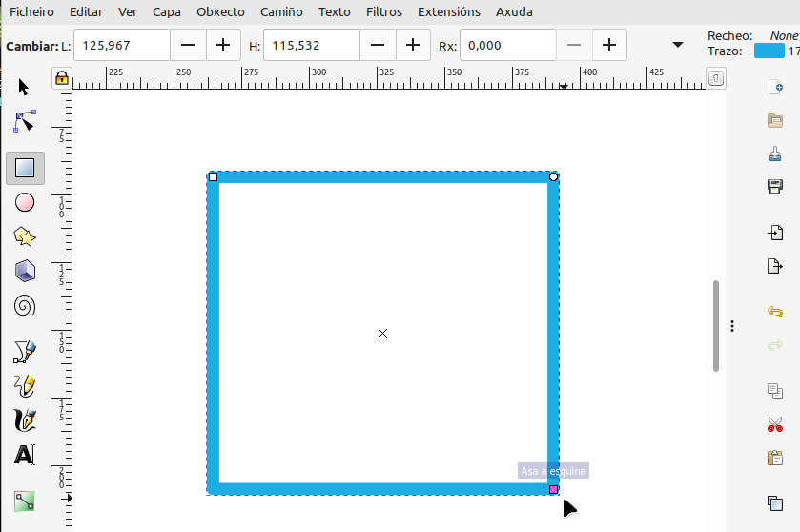This screenshot has height=532, width=800.
Task: Select the Text tool
Action: pyautogui.click(x=25, y=455)
